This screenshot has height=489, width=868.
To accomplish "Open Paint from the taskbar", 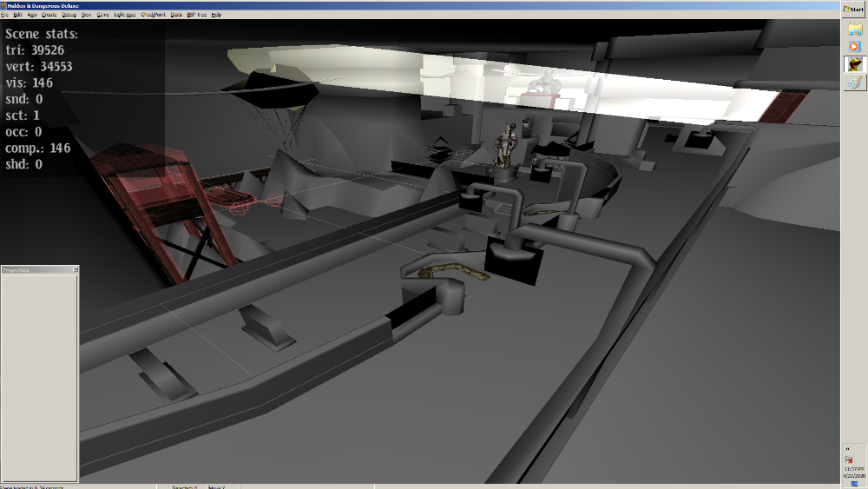I will (855, 83).
